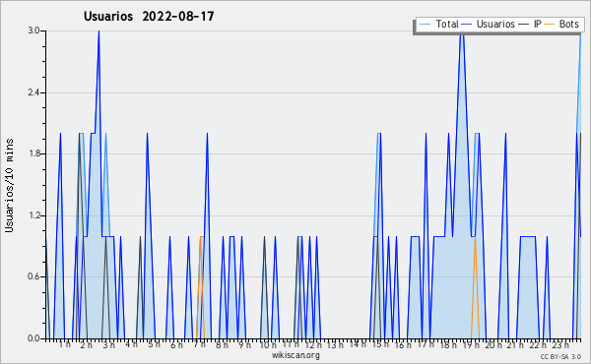Click the '20 h' x-axis label

coord(493,345)
